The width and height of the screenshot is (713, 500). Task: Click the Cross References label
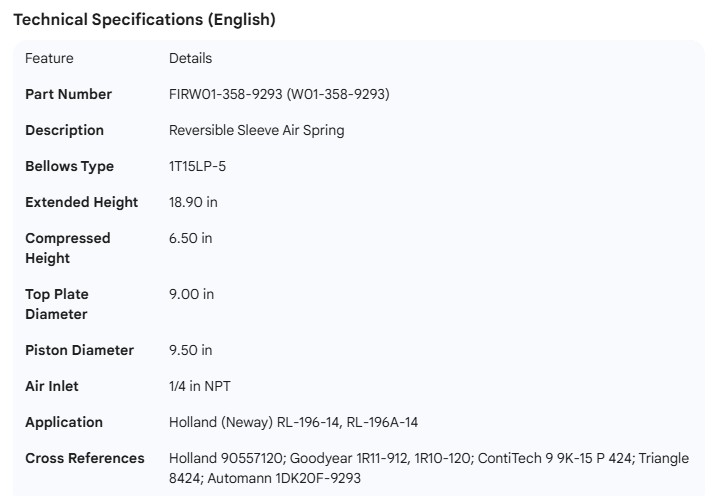click(x=84, y=458)
